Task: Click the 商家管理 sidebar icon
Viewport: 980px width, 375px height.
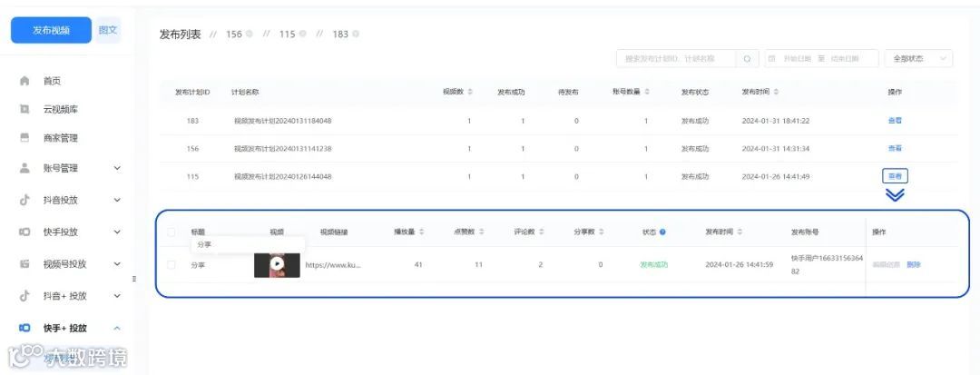Action: pos(24,138)
